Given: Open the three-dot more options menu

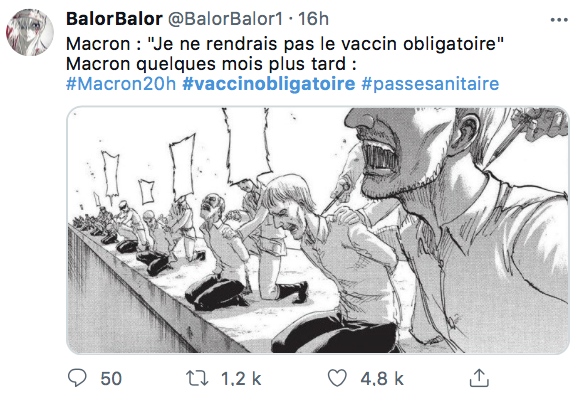Looking at the screenshot, I should pos(559,20).
